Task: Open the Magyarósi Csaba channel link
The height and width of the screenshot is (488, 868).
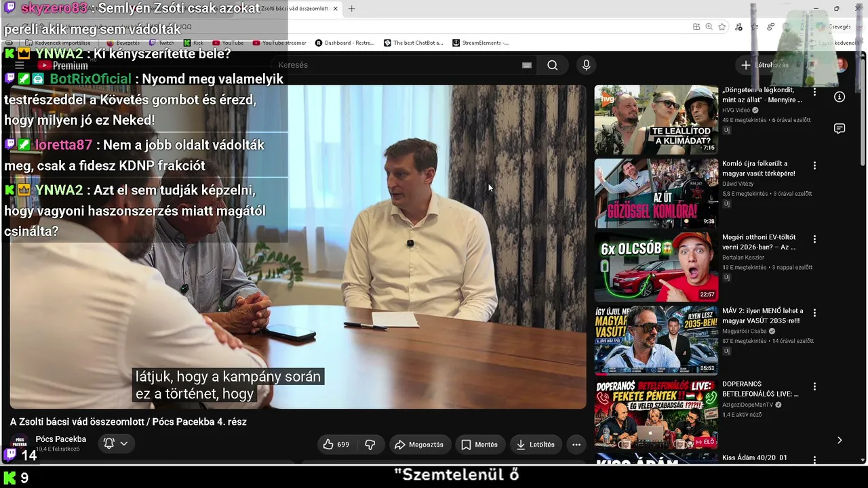Action: click(745, 331)
